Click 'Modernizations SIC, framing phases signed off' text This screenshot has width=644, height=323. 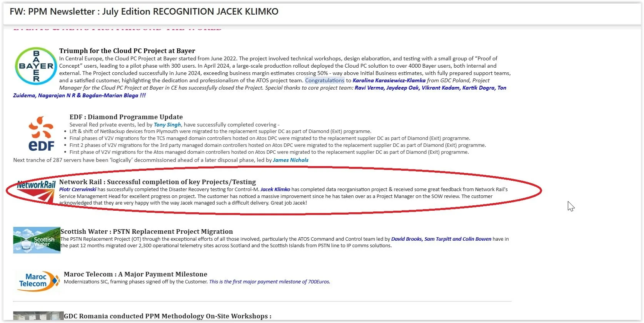(136, 281)
